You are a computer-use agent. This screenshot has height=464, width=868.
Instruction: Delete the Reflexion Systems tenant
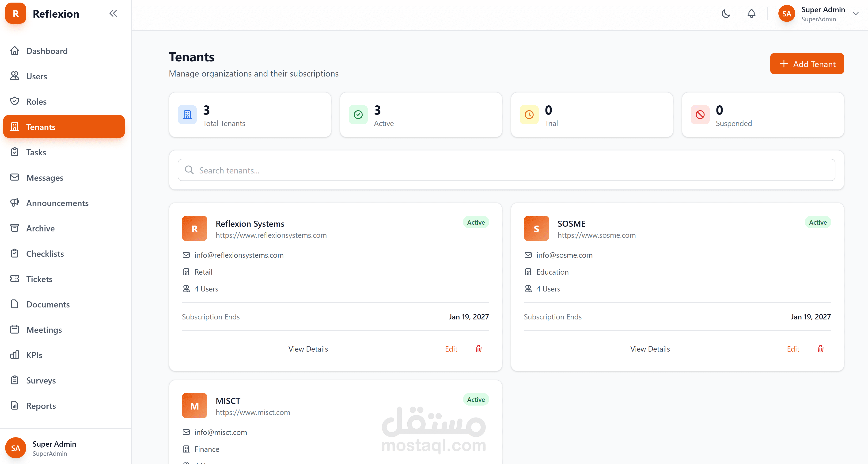coord(478,349)
